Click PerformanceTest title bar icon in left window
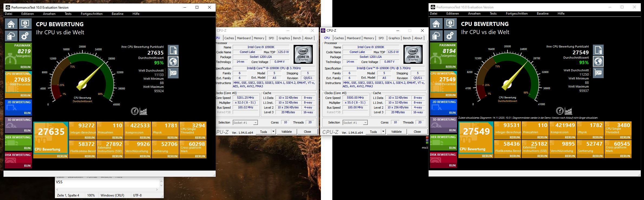The width and height of the screenshot is (644, 200). (x=8, y=7)
